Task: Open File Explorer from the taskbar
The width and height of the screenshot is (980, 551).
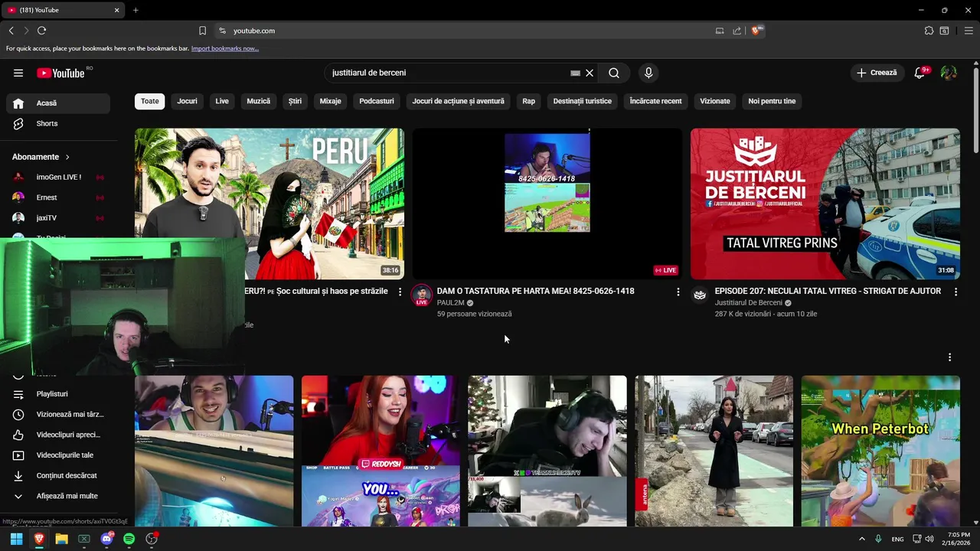Action: tap(61, 539)
